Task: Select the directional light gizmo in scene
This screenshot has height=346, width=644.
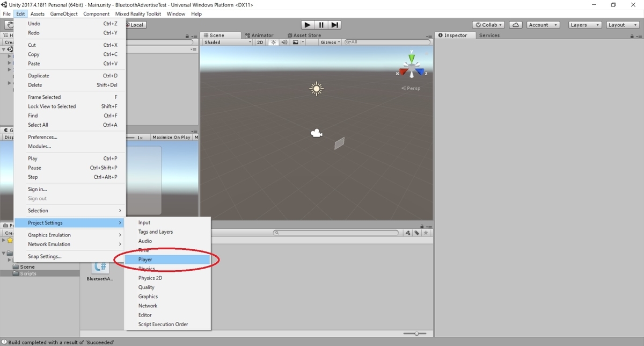Action: [317, 89]
